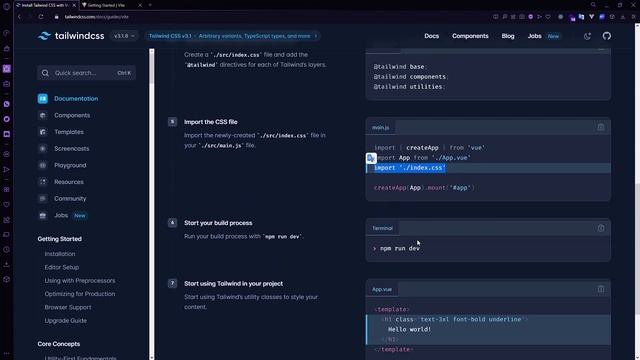Open the browser sidebar three-dots menu
This screenshot has height=360, width=640.
(x=7, y=353)
